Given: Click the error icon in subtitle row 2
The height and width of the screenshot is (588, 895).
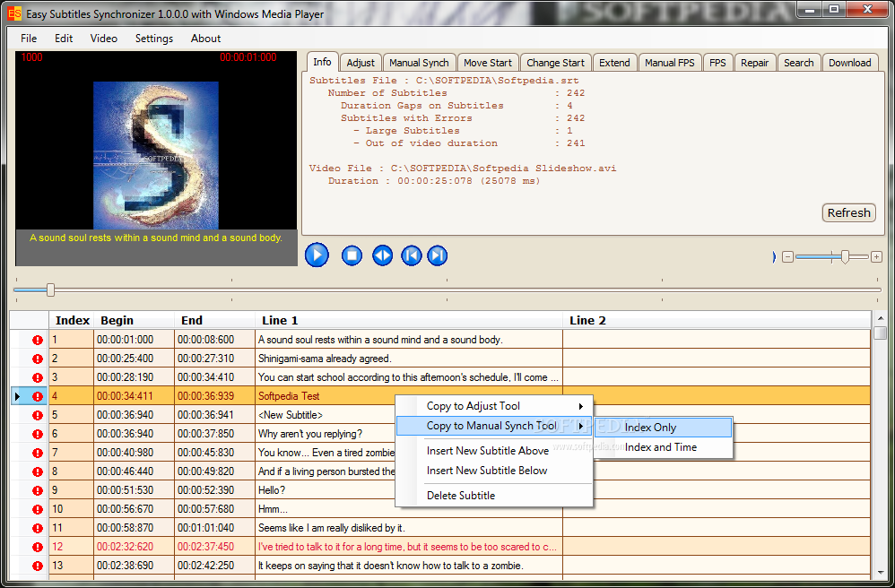Looking at the screenshot, I should pyautogui.click(x=38, y=359).
